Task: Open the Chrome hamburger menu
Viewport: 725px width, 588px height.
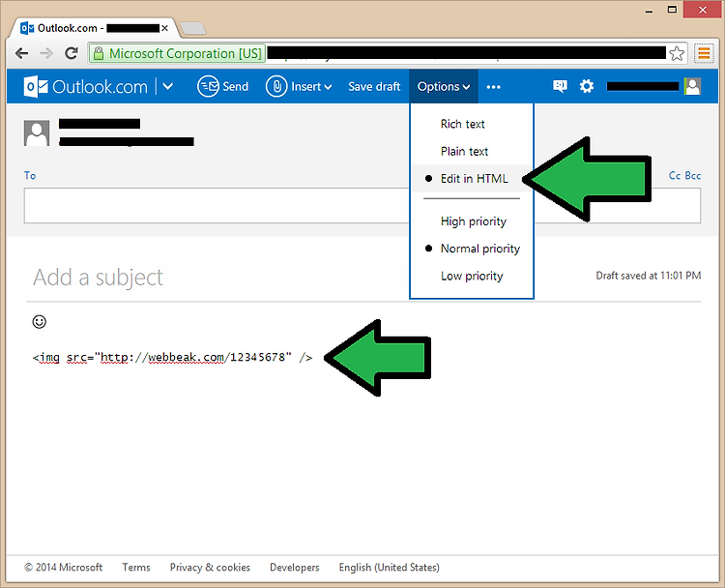Action: point(704,53)
